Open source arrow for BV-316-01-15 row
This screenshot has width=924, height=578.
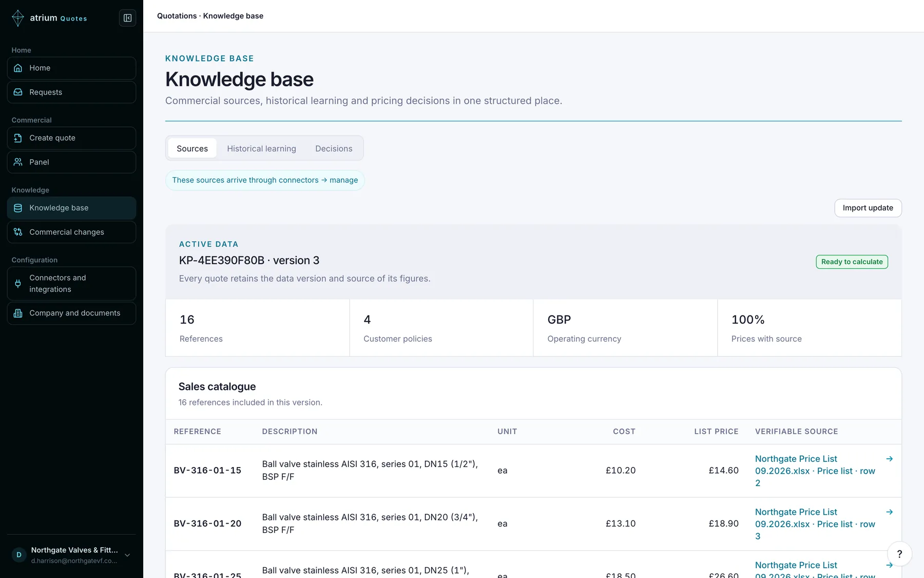coord(890,459)
